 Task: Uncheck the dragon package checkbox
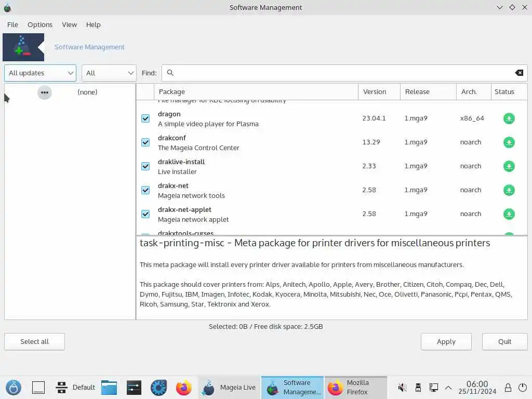click(x=145, y=118)
